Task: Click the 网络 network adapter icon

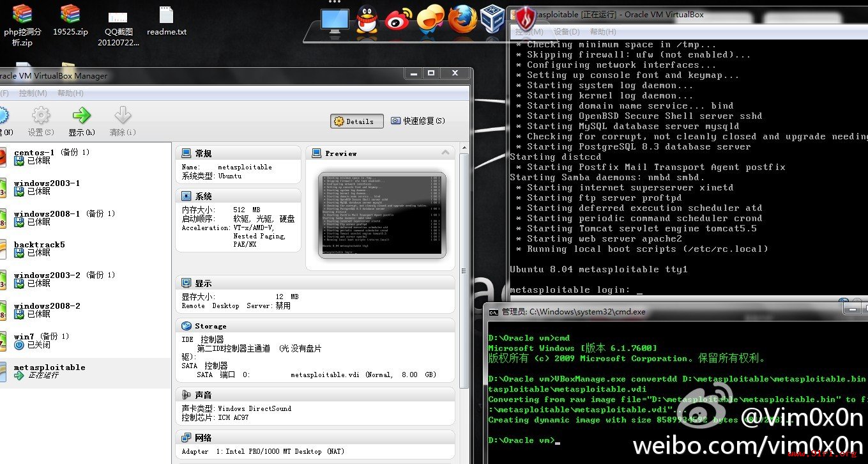Action: coord(186,438)
